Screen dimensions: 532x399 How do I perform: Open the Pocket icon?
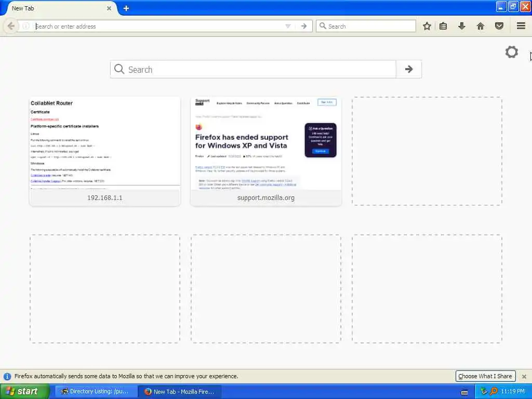[499, 26]
